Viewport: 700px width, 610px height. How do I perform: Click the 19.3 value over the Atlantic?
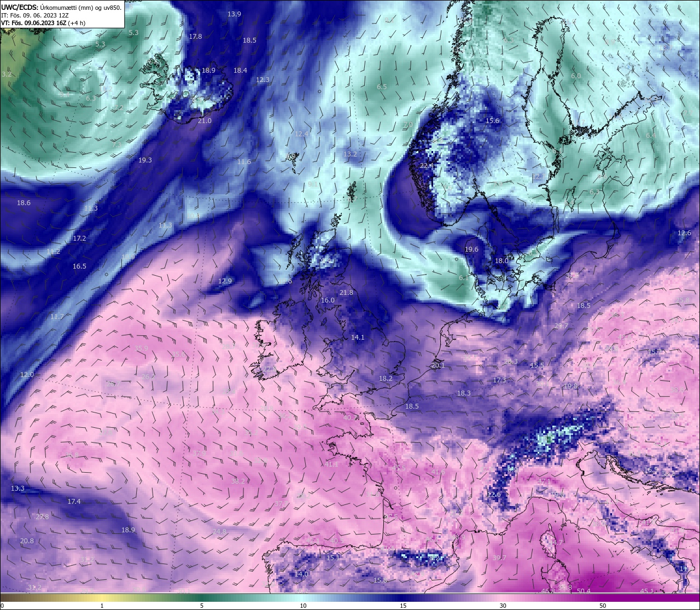[x=145, y=160]
